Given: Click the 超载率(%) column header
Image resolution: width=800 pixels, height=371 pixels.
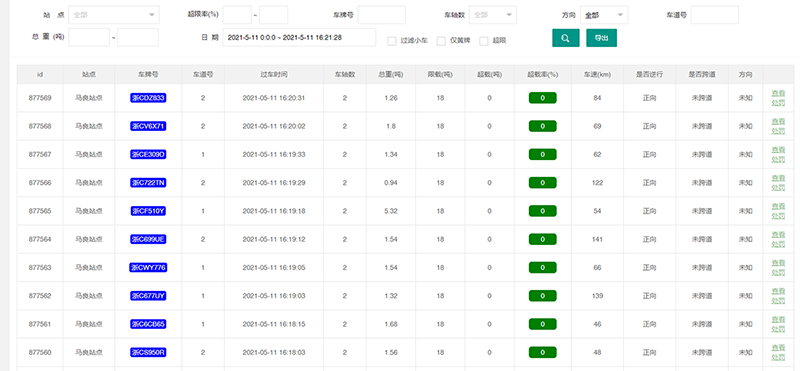Looking at the screenshot, I should [x=543, y=75].
